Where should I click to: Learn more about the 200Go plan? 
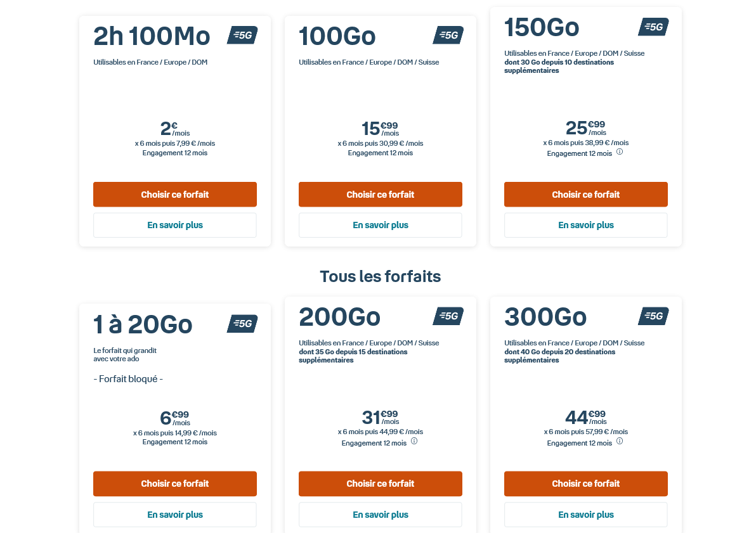tap(381, 515)
